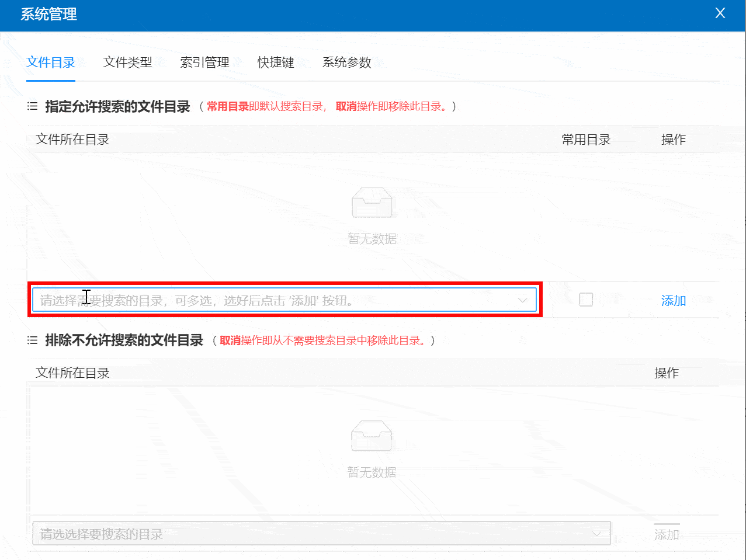The image size is (746, 560).
Task: Open the 请选择要搜索的目录 exclude dropdown
Action: [x=310, y=534]
